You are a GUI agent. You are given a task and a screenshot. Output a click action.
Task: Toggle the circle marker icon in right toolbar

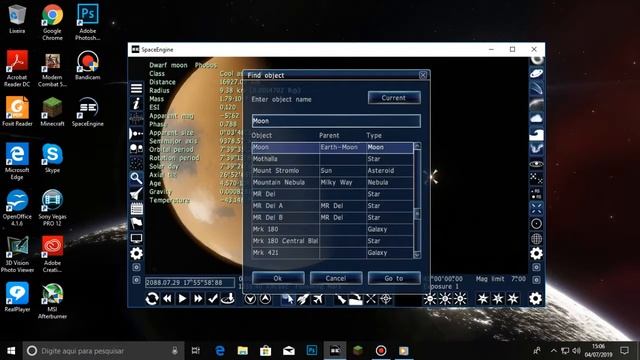coord(536,224)
